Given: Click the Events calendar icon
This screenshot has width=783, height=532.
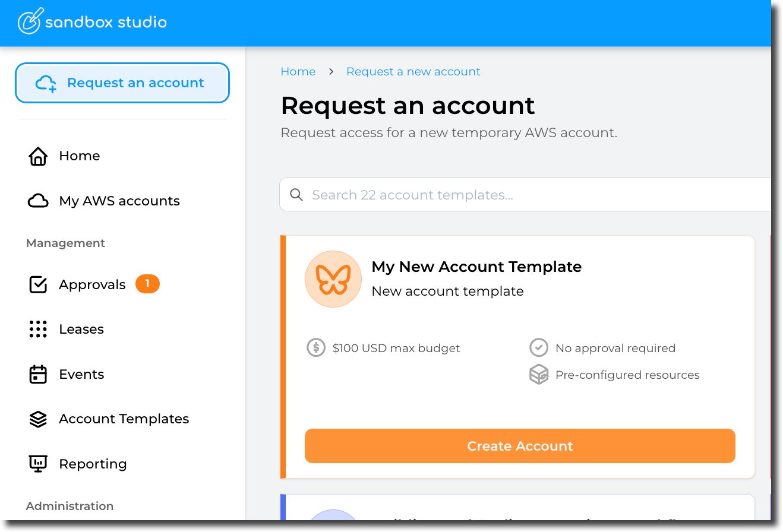Looking at the screenshot, I should coord(38,375).
